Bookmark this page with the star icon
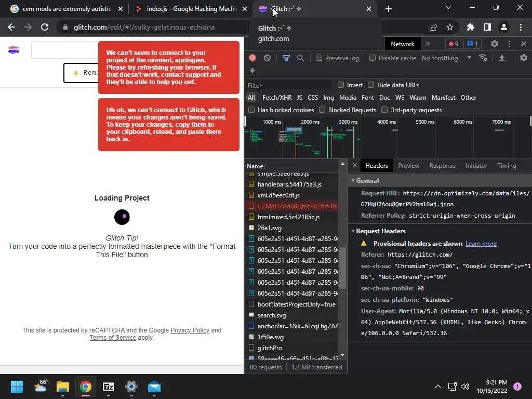The height and width of the screenshot is (399, 532). click(450, 27)
